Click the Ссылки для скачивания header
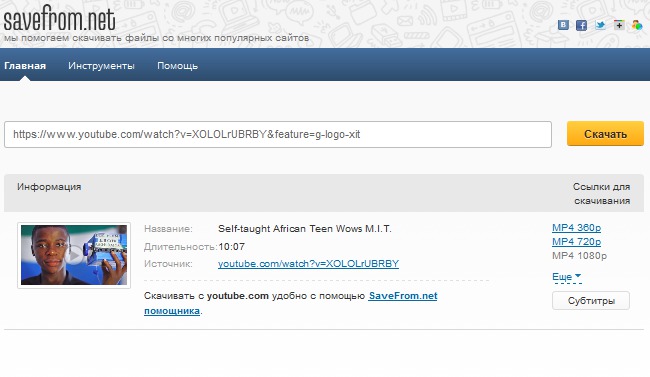Viewport: 650px width, 377px height. coord(601,194)
